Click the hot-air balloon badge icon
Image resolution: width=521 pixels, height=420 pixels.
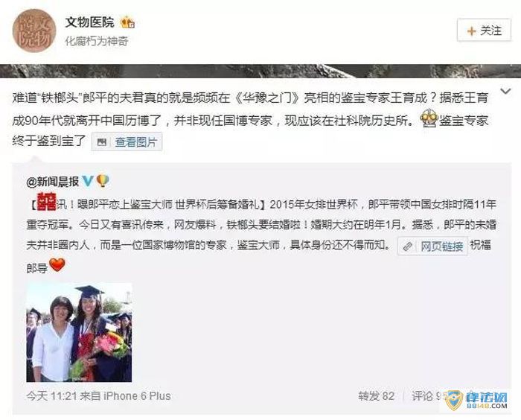coord(103,181)
